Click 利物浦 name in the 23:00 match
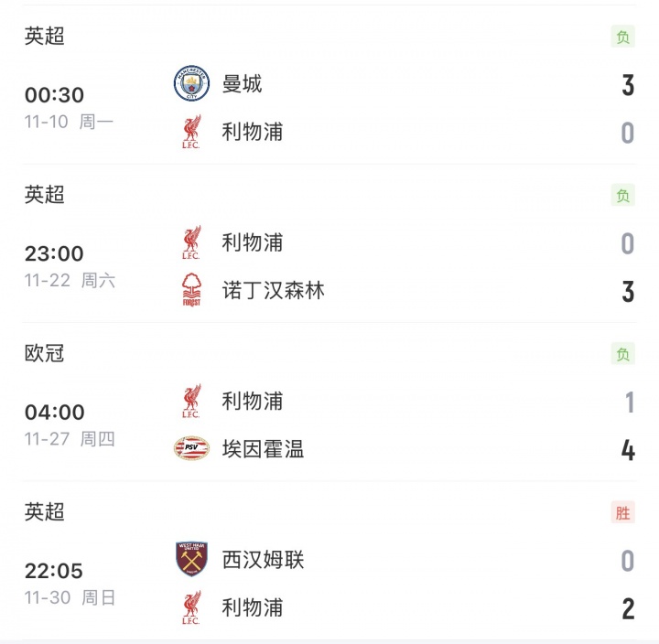659x644 pixels. click(x=253, y=243)
